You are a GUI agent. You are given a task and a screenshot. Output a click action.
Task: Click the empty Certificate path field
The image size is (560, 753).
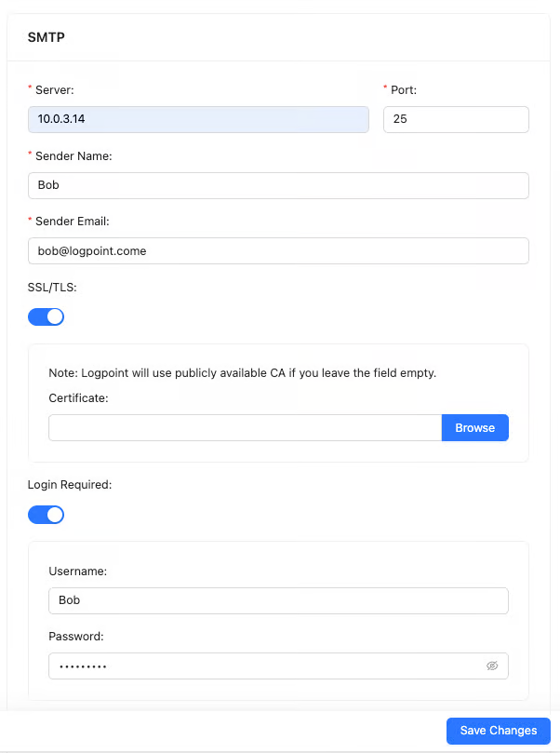(245, 428)
